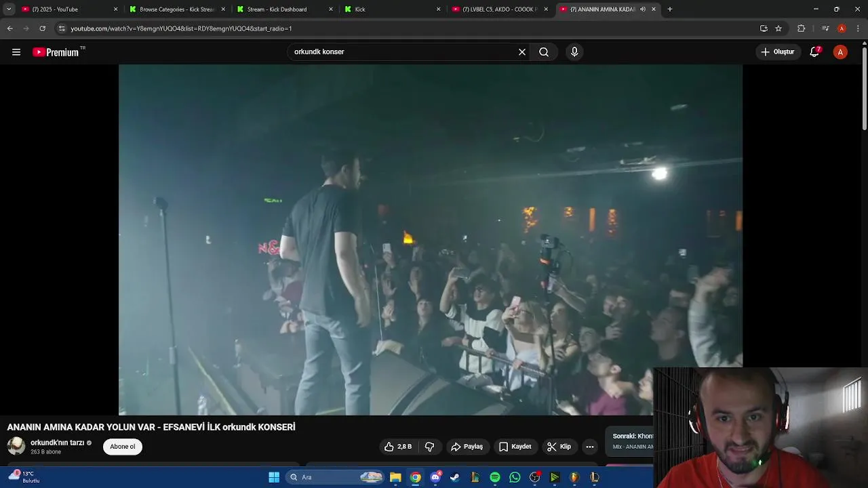Switch to Stream - Kick Dashboard tab
The height and width of the screenshot is (488, 868).
coord(283,9)
